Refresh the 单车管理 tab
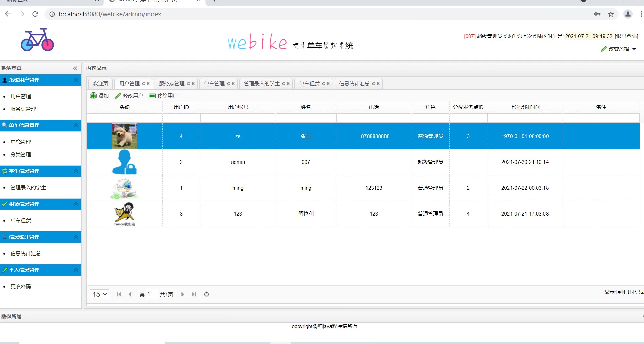 [229, 84]
